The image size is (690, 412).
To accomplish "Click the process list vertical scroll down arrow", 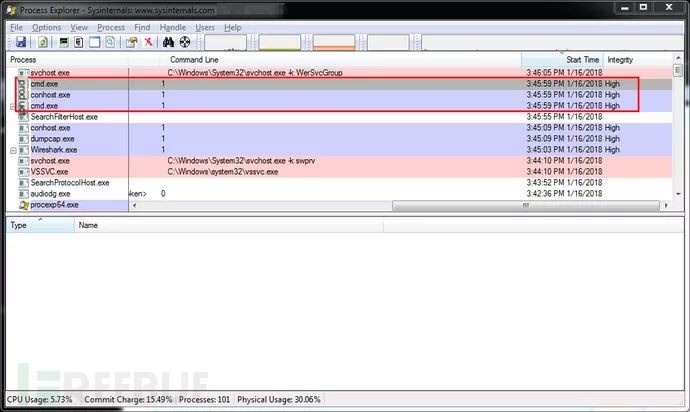I will [x=678, y=194].
